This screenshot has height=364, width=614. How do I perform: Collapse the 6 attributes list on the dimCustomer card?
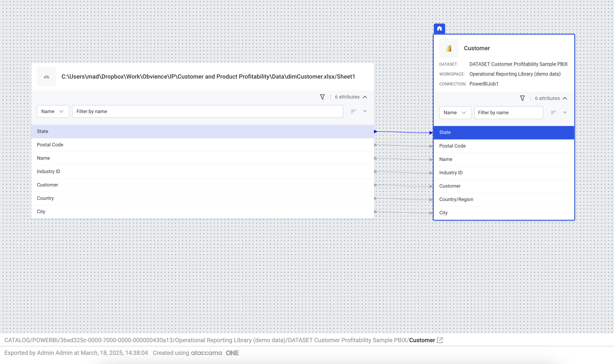coord(365,97)
